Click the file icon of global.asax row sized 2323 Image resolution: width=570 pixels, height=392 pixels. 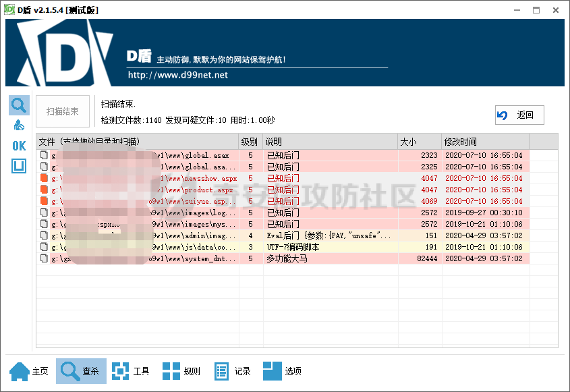(44, 155)
